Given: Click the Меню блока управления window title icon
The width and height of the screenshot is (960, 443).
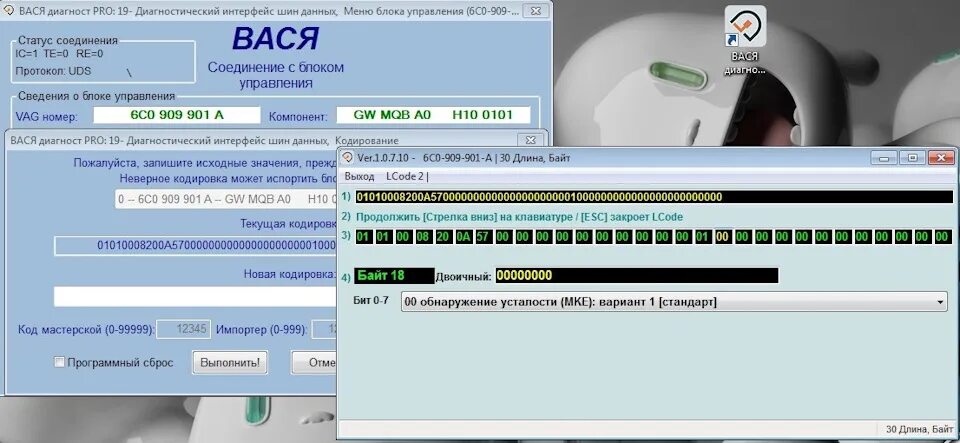Looking at the screenshot, I should coord(9,10).
